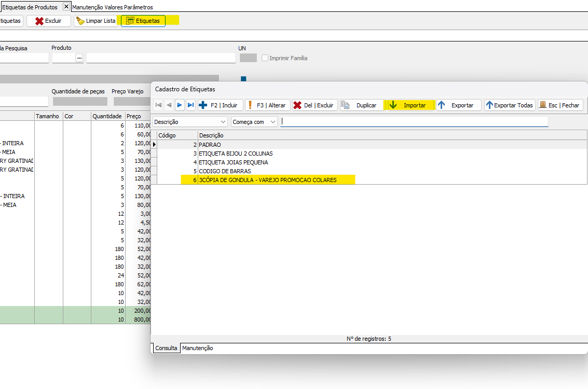Go to previous record arrow
This screenshot has height=389, width=588.
coord(169,105)
